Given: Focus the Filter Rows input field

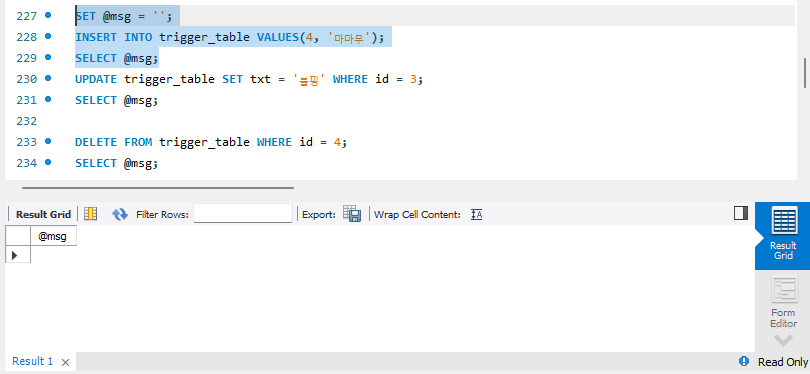Looking at the screenshot, I should [x=243, y=213].
